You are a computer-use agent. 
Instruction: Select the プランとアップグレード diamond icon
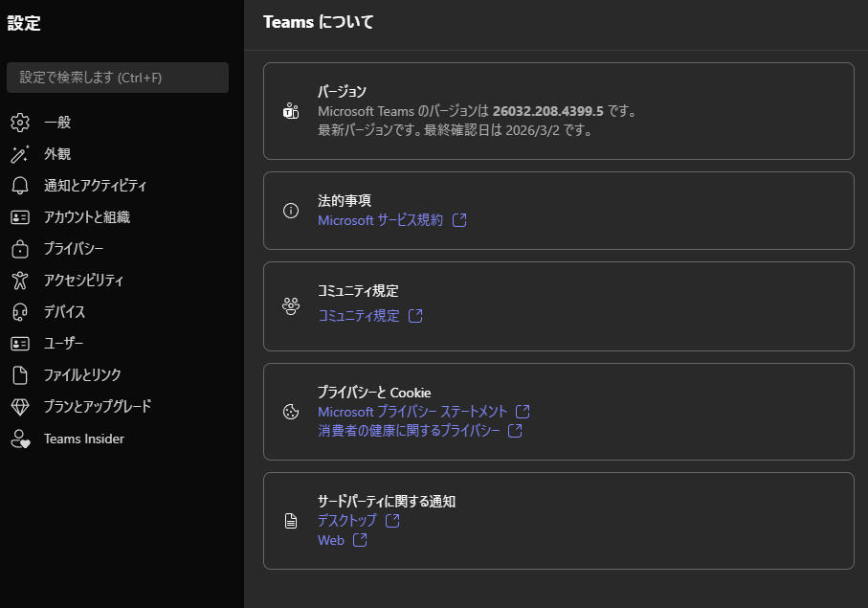pos(20,406)
